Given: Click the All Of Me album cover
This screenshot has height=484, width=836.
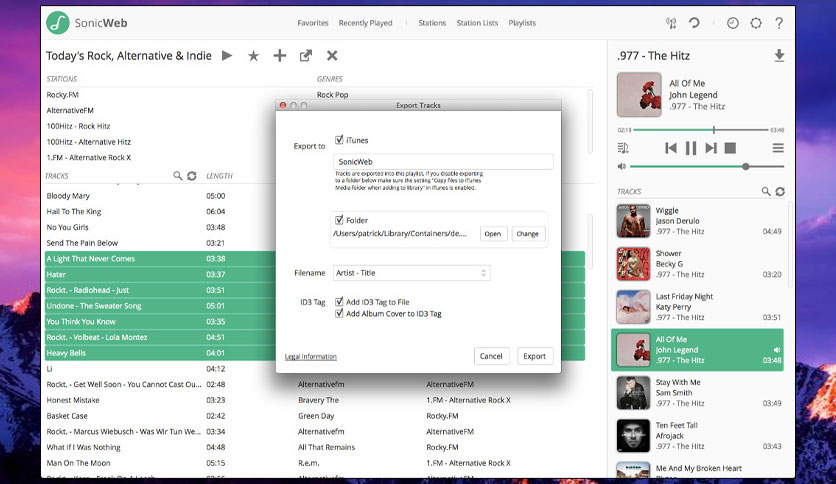Looking at the screenshot, I should (x=639, y=95).
